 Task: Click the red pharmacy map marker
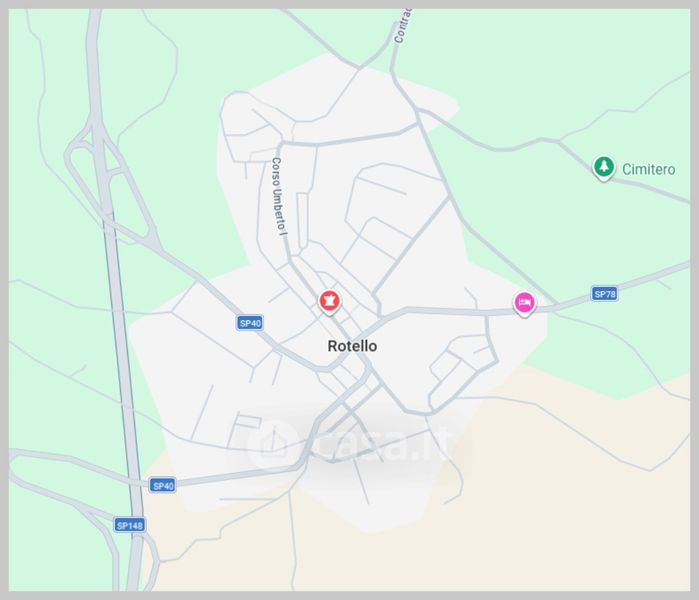click(329, 302)
